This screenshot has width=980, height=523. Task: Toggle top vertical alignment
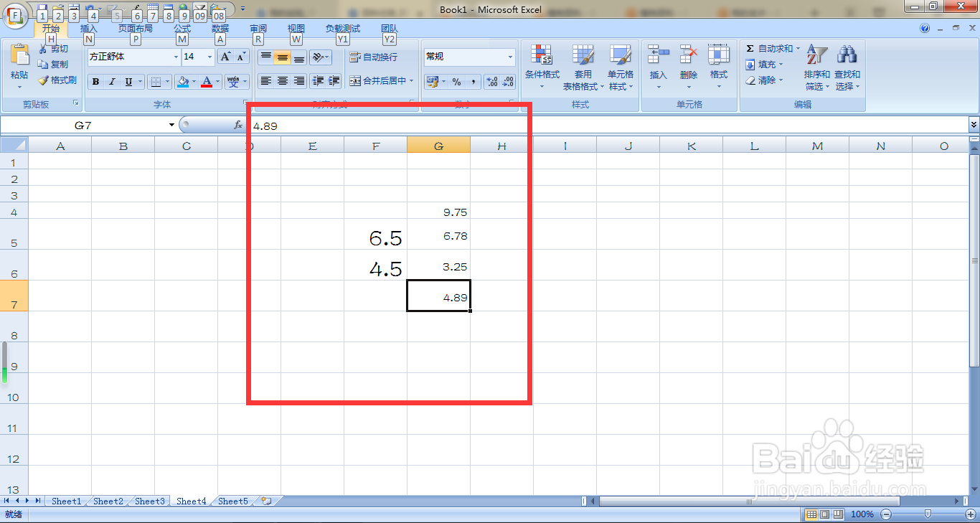click(x=266, y=57)
